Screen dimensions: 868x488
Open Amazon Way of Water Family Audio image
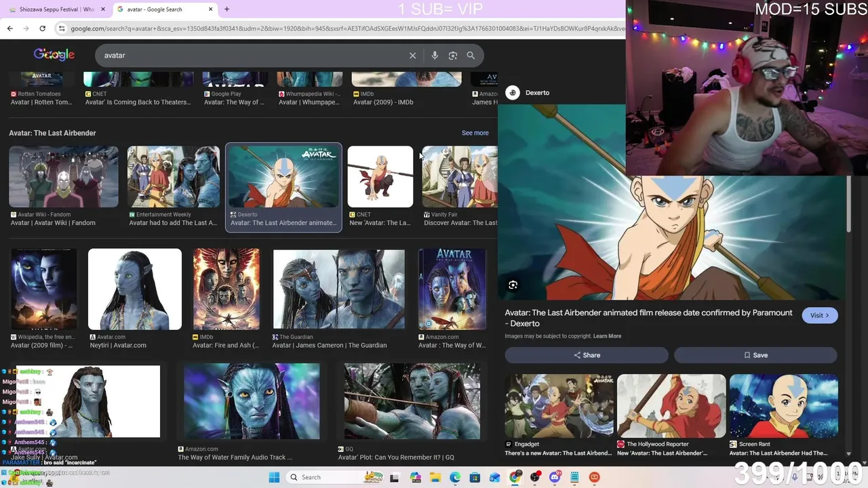coord(252,401)
